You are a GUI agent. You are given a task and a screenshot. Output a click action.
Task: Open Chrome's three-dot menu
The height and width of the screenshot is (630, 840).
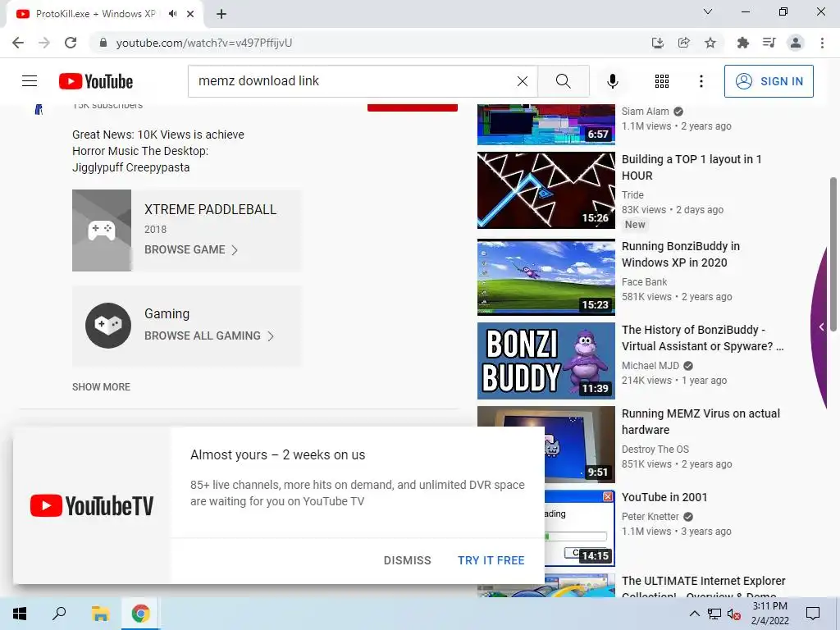[x=822, y=43]
